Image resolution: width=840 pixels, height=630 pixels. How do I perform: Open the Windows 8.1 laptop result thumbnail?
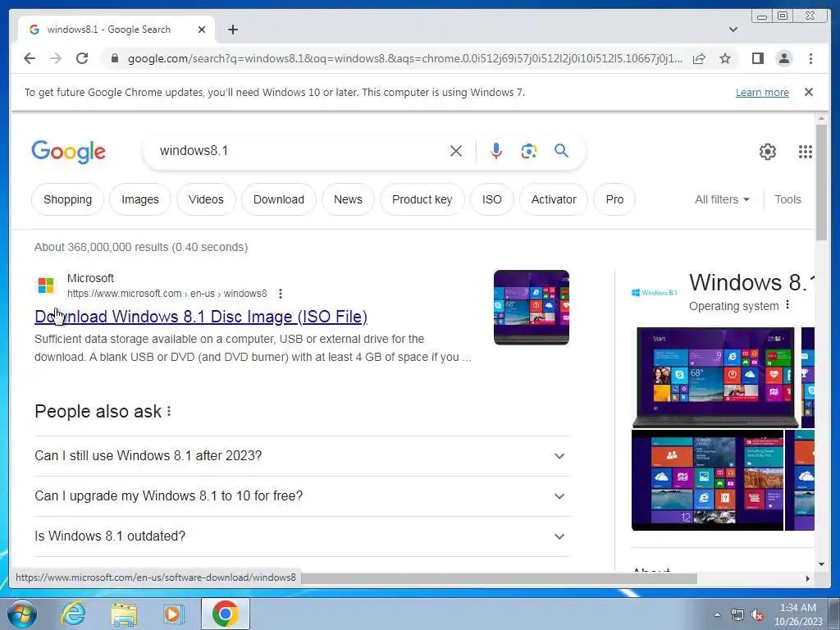tap(531, 308)
